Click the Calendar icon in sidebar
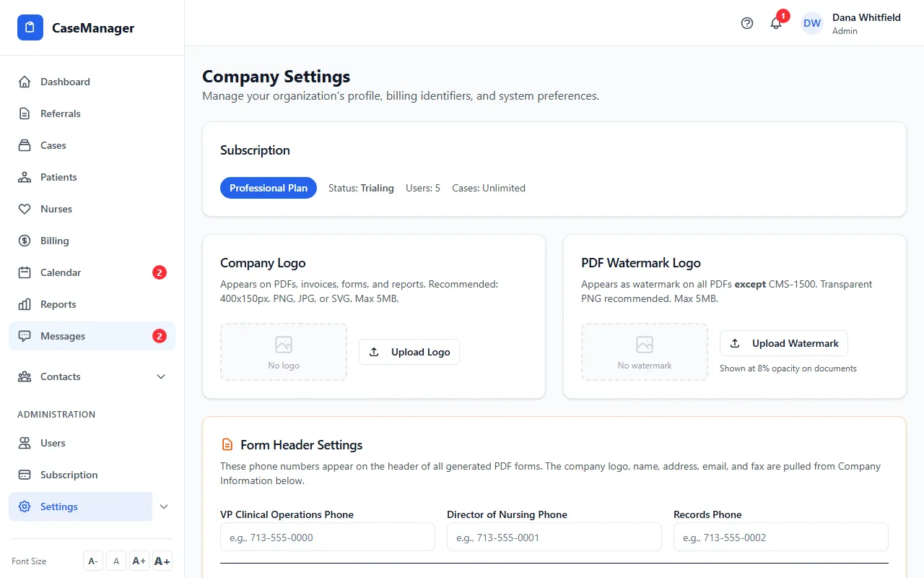Viewport: 924px width, 578px height. (x=25, y=272)
